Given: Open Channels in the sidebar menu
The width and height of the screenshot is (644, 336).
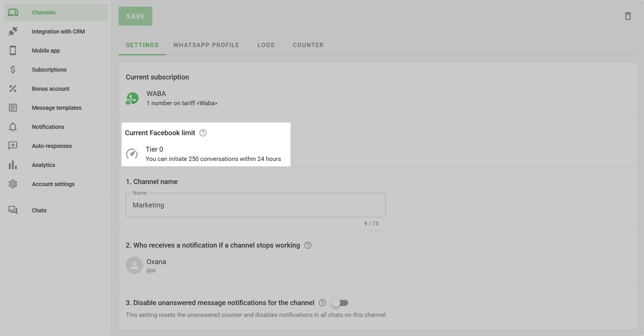Looking at the screenshot, I should coord(56,12).
